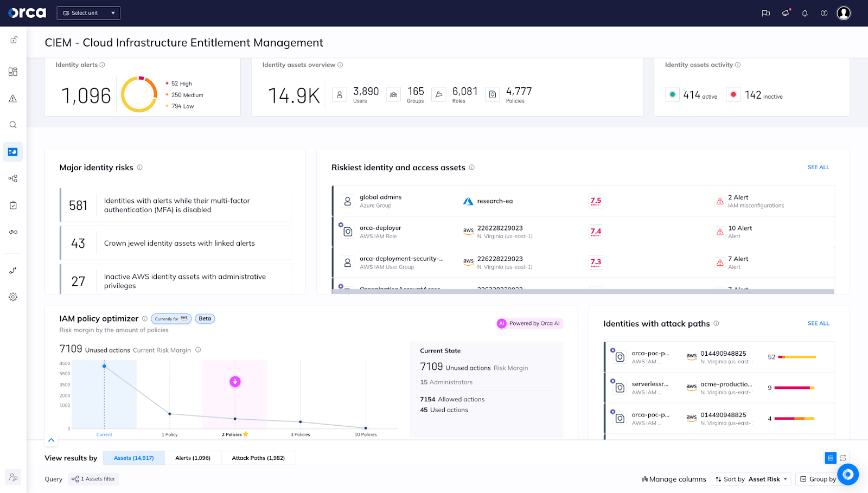Image resolution: width=868 pixels, height=493 pixels.
Task: Open the dashboard grid icon in sidebar
Action: click(x=13, y=72)
